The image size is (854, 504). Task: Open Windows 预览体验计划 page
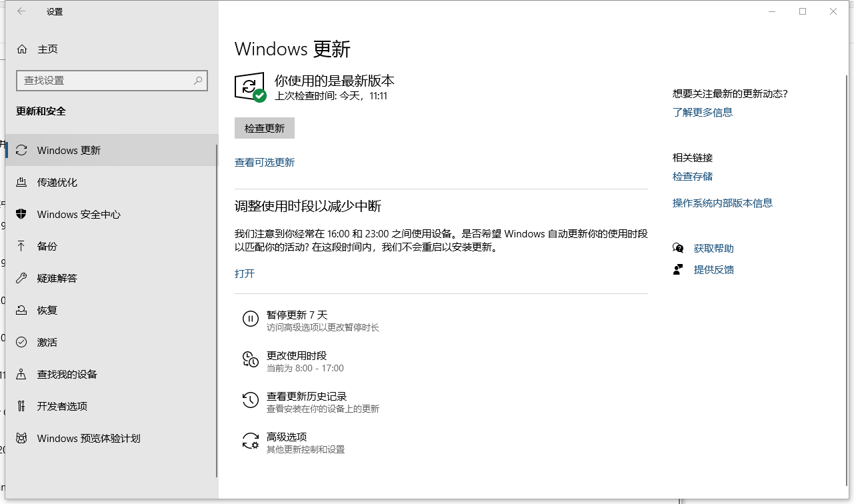coord(111,438)
